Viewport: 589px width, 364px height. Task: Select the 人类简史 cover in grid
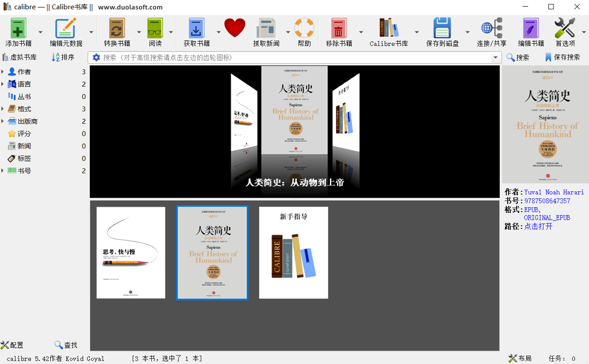pyautogui.click(x=213, y=253)
